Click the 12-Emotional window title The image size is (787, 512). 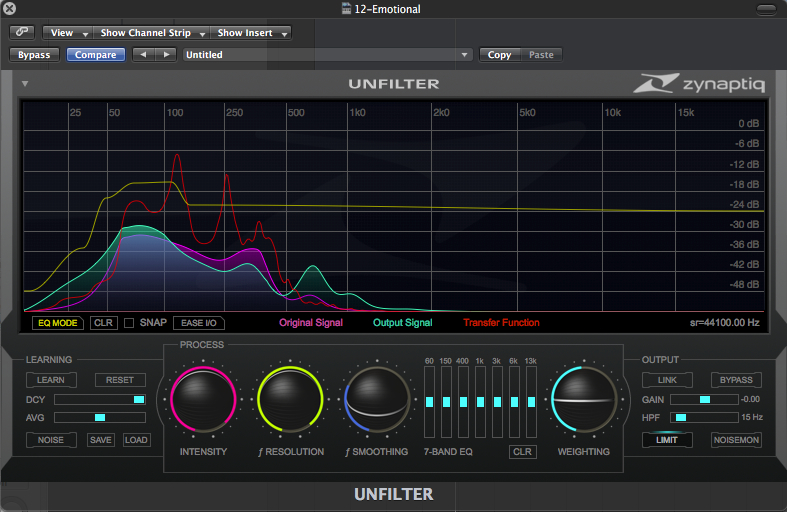pos(387,9)
